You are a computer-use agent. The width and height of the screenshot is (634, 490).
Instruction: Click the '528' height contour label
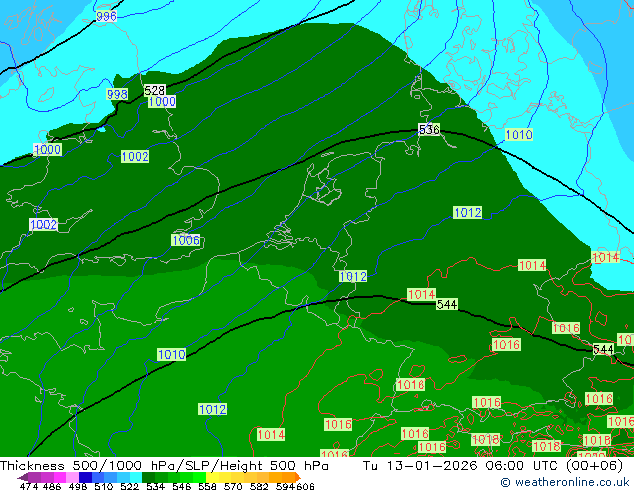coord(155,90)
